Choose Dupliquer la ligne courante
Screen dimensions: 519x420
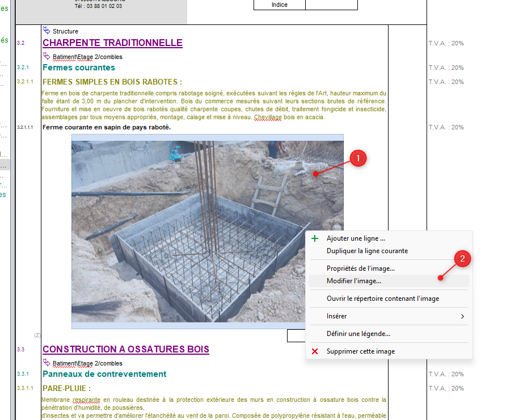coord(367,251)
